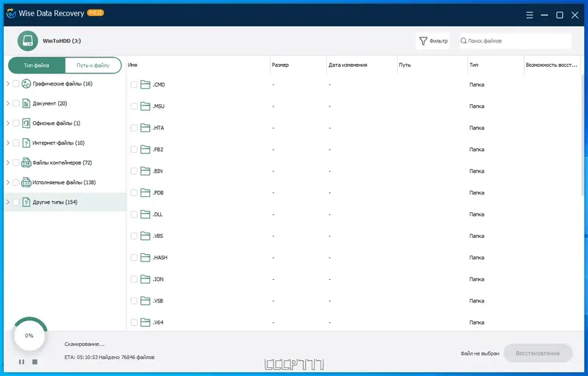Click the WinToHDD drive icon
Viewport: 588px width, 376px height.
pos(28,41)
